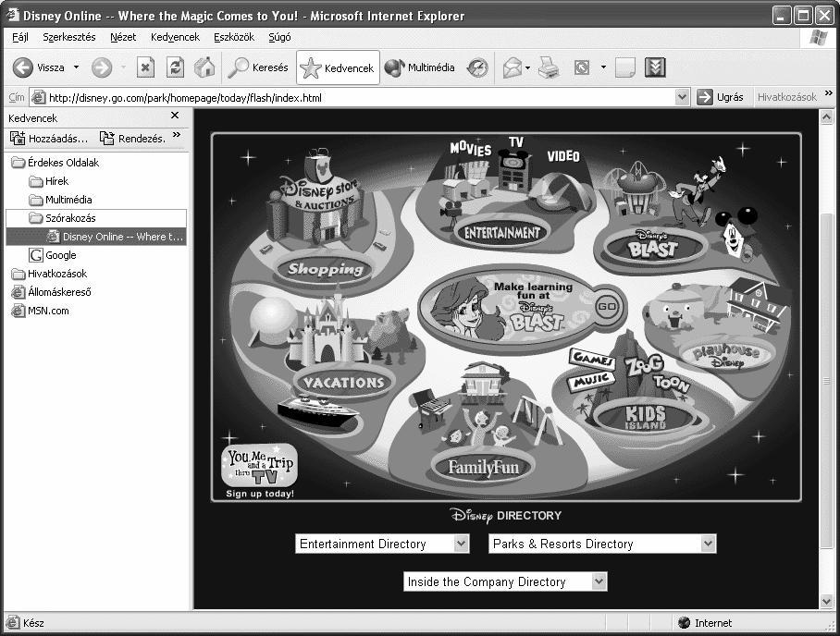The image size is (840, 636).
Task: Open the Kedvencek menu in menu bar
Action: click(x=175, y=37)
